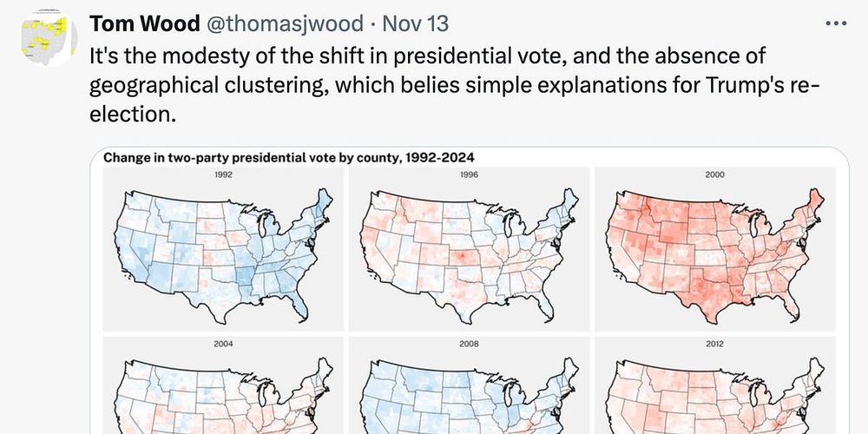Click the 2008 year label
This screenshot has height=434, width=868.
469,344
